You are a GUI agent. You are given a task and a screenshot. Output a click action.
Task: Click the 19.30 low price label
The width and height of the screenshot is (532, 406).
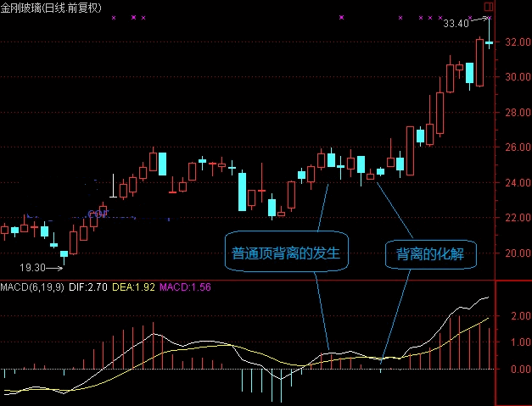[32, 268]
